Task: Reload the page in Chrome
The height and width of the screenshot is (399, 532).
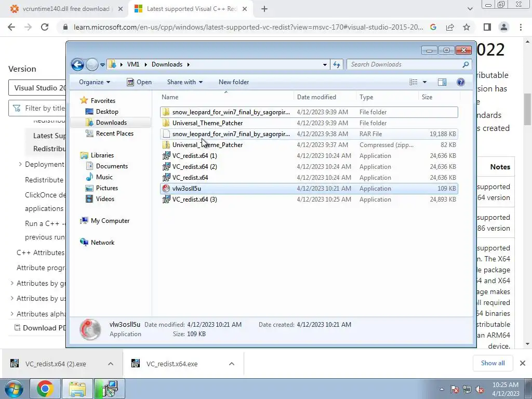Action: (45, 27)
